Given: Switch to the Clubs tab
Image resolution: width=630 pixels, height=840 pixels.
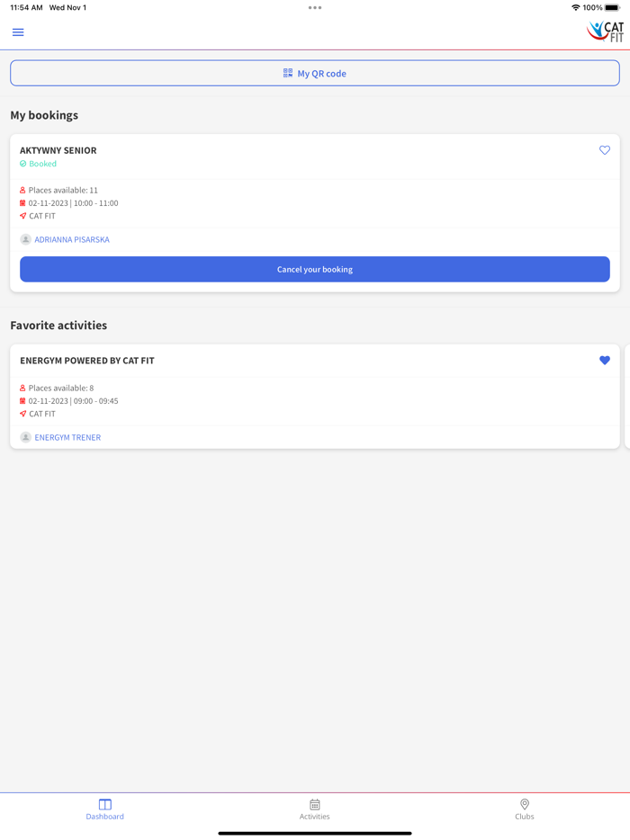Looking at the screenshot, I should [x=525, y=809].
